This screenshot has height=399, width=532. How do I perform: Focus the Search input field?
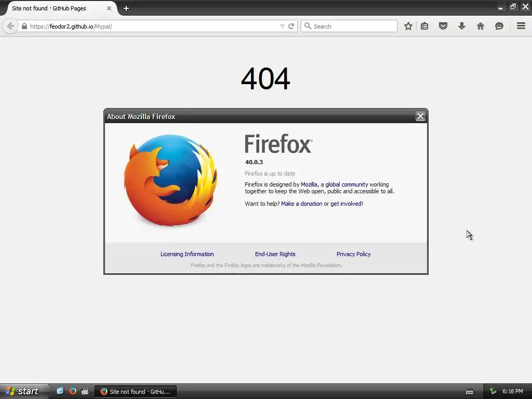click(x=349, y=26)
